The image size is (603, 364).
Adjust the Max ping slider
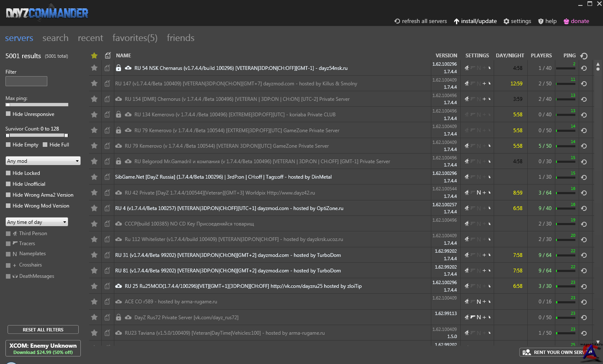pos(37,105)
